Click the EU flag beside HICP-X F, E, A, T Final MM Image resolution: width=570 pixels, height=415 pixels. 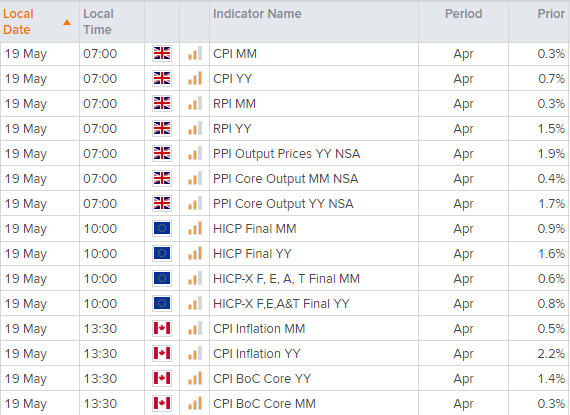coord(162,278)
